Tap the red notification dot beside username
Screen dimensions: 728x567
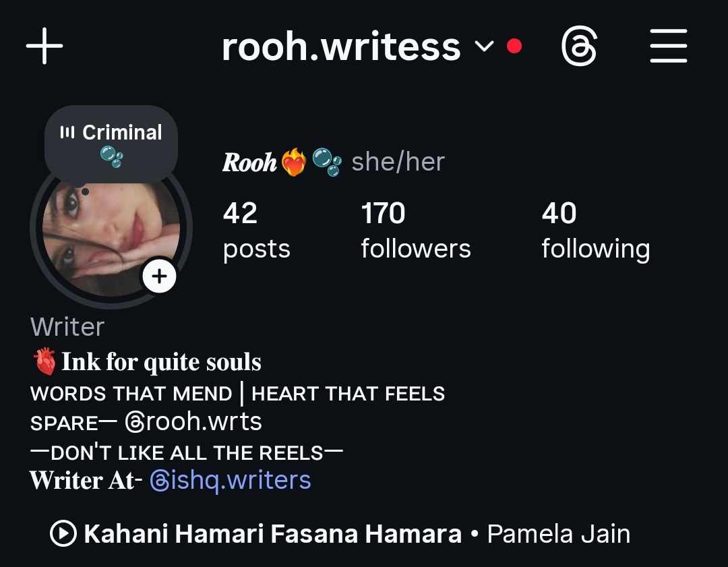click(x=514, y=46)
